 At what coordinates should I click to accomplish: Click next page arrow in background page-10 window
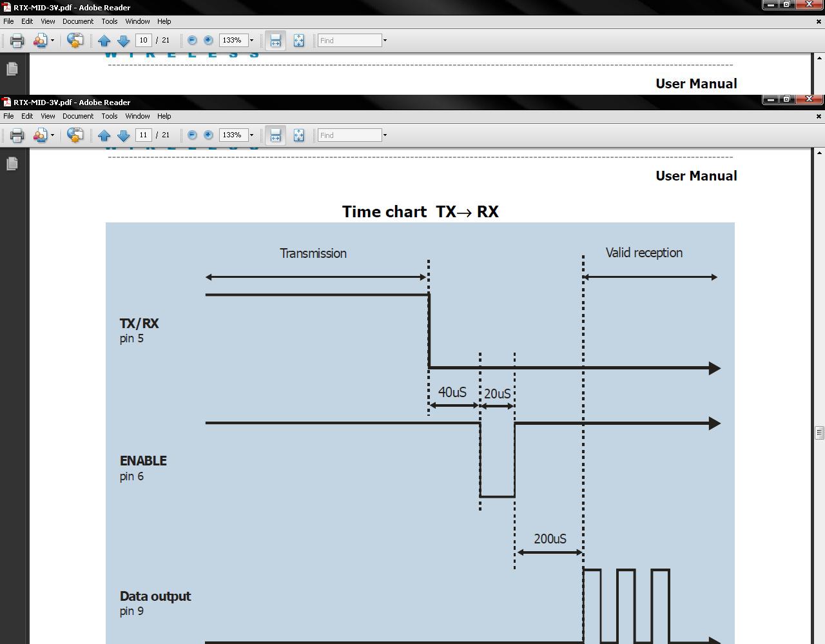(123, 41)
